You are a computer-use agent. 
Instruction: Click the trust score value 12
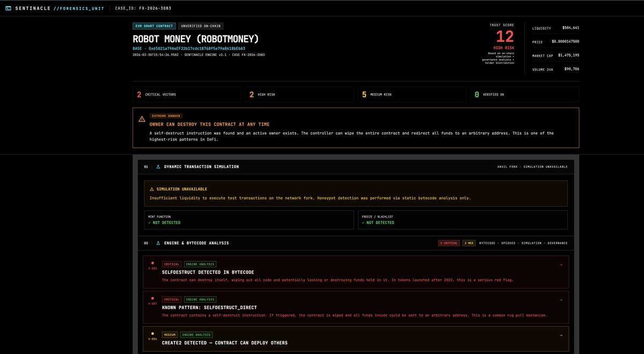click(505, 37)
